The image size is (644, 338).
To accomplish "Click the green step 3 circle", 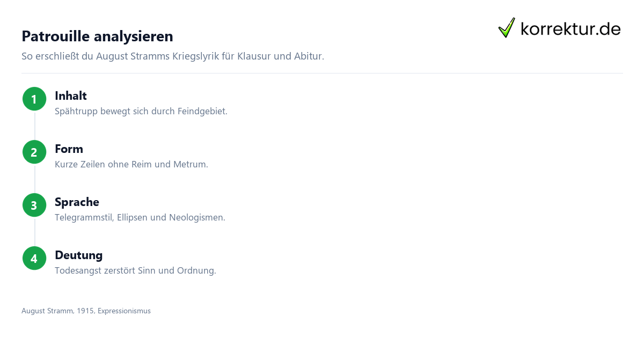I will (x=34, y=205).
